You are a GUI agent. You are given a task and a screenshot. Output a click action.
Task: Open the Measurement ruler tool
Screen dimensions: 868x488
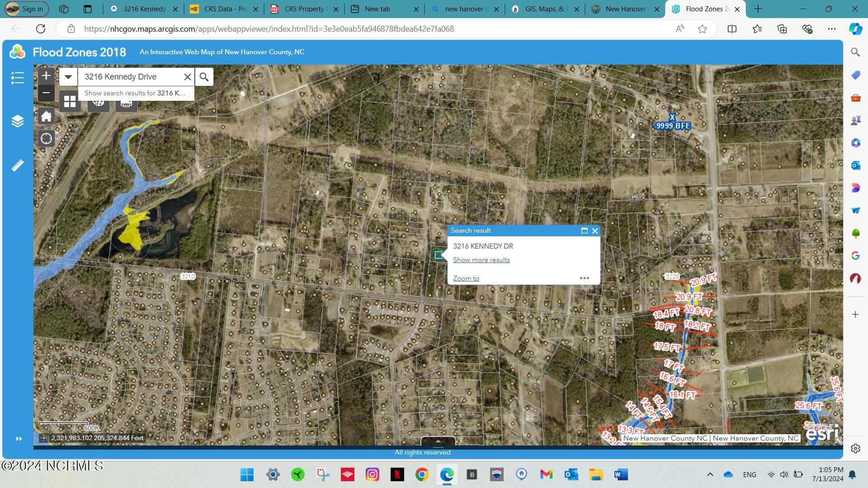[x=17, y=165]
